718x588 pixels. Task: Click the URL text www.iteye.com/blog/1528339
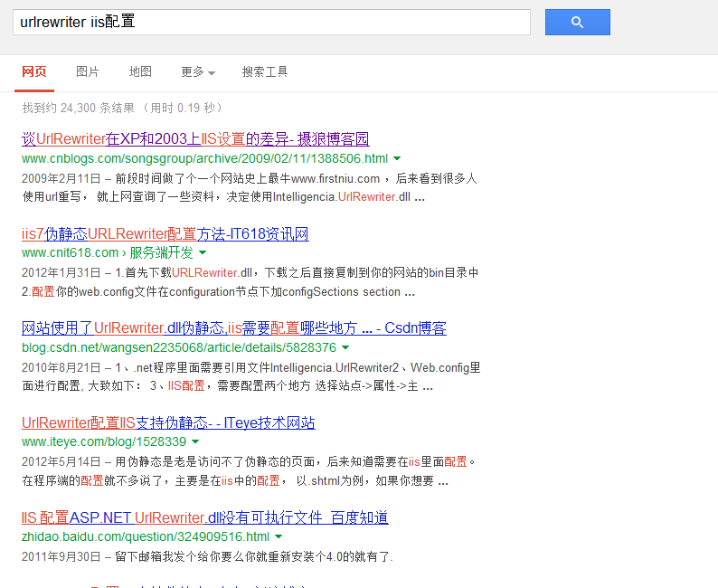[104, 442]
